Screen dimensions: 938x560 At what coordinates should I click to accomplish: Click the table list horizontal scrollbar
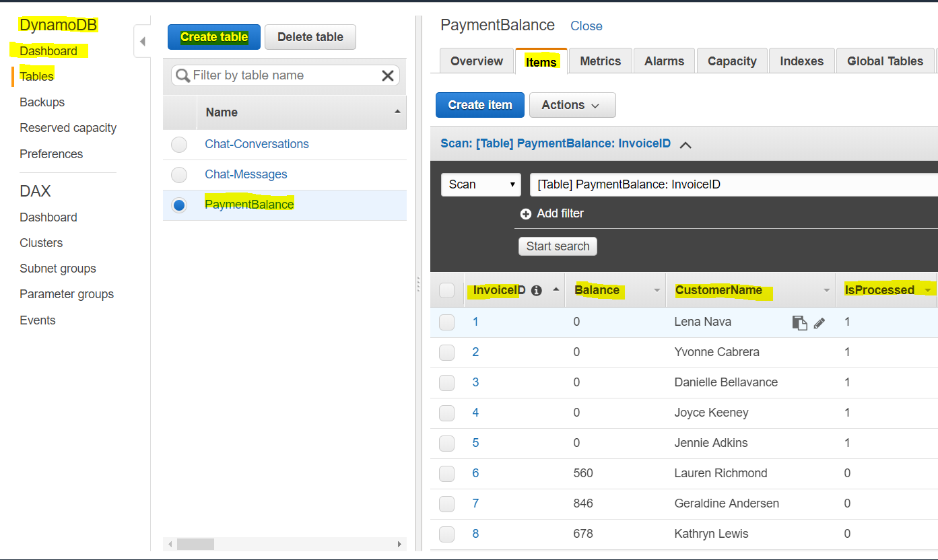(x=285, y=544)
